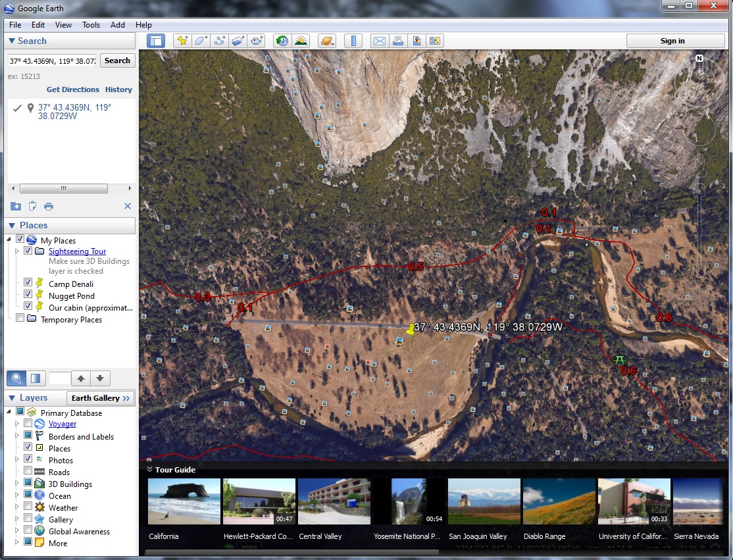
Task: Click the search coordinates input field
Action: click(x=53, y=61)
